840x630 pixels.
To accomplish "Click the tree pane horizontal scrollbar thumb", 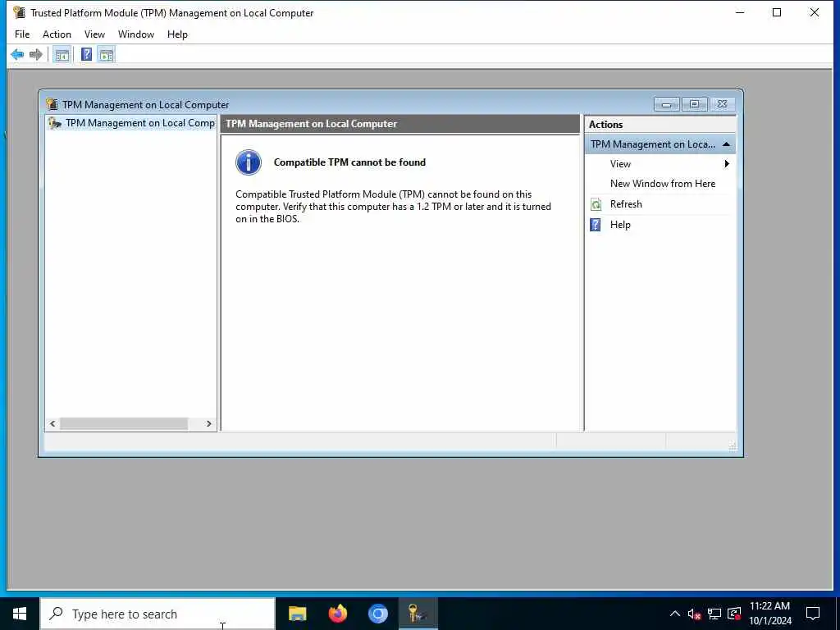I will click(x=124, y=424).
